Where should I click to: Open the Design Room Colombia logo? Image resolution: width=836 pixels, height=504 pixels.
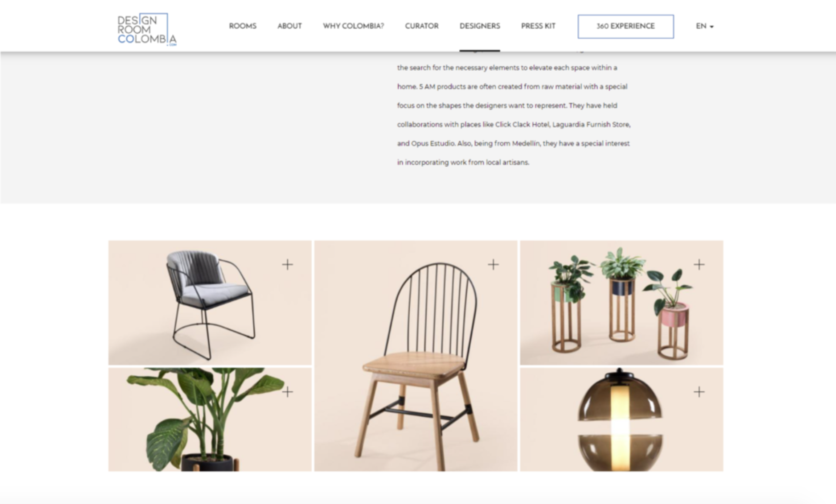pyautogui.click(x=147, y=29)
